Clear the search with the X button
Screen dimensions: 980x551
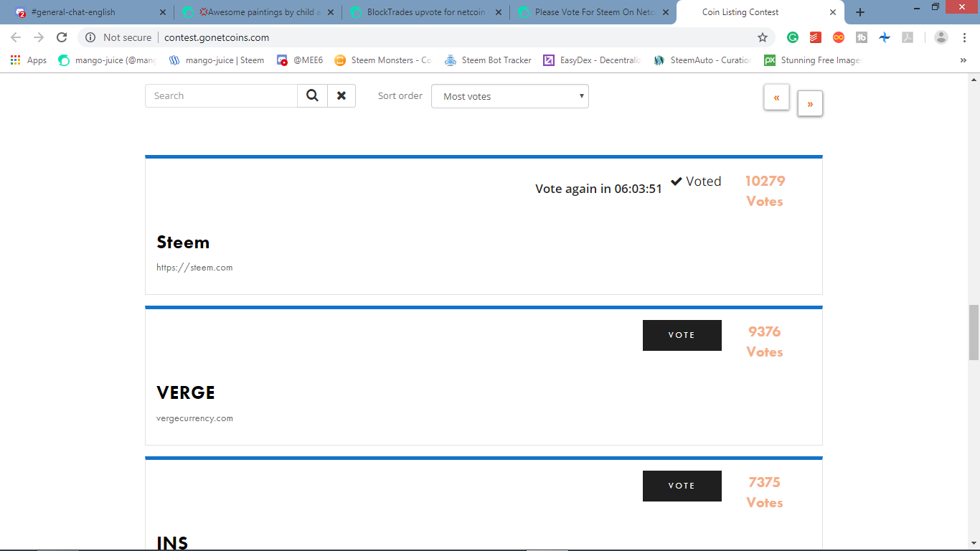341,95
